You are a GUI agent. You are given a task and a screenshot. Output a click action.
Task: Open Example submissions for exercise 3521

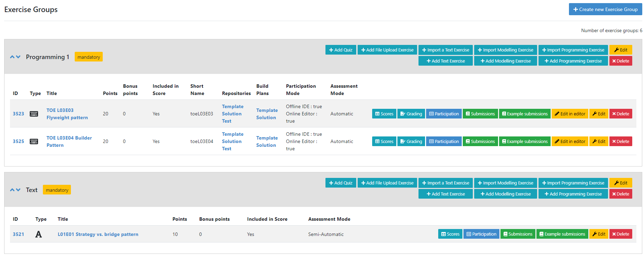[x=562, y=234]
